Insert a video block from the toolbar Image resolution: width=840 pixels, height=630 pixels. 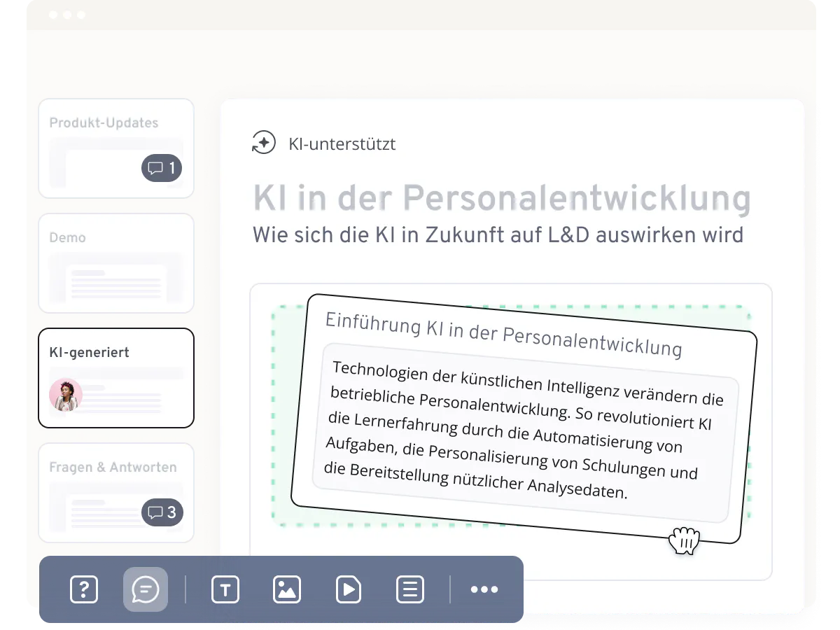point(348,589)
